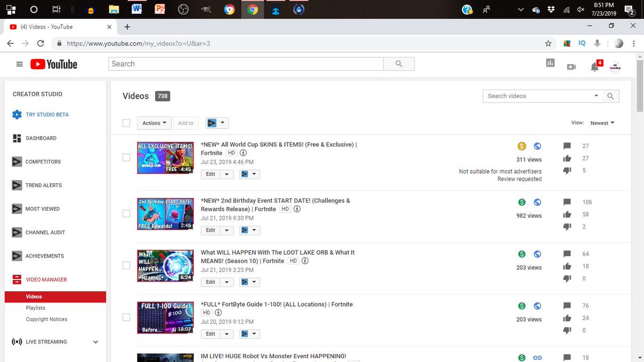This screenshot has width=644, height=362.
Task: Open the Actions dropdown
Action: [155, 123]
